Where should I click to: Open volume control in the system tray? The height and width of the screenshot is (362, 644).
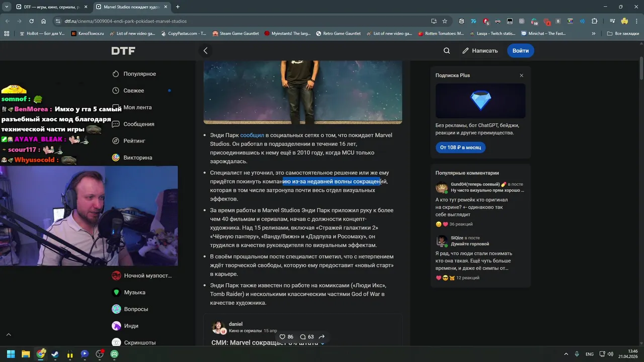click(x=610, y=354)
